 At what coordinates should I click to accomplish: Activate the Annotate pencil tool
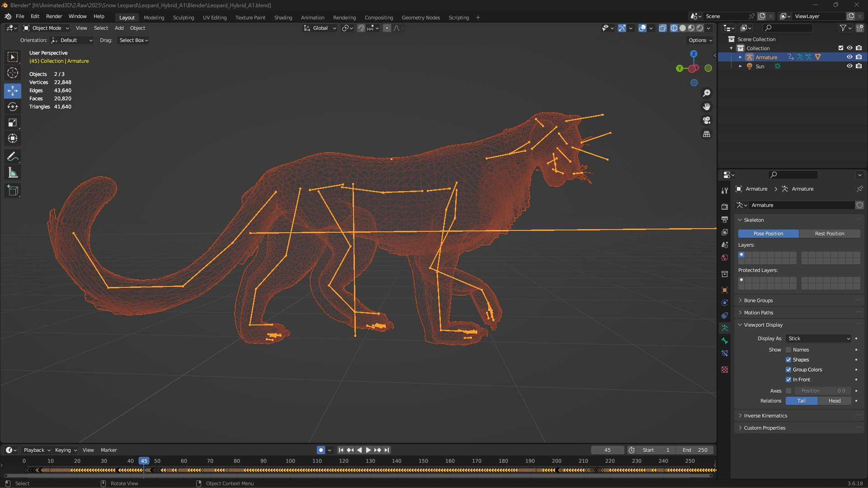13,157
